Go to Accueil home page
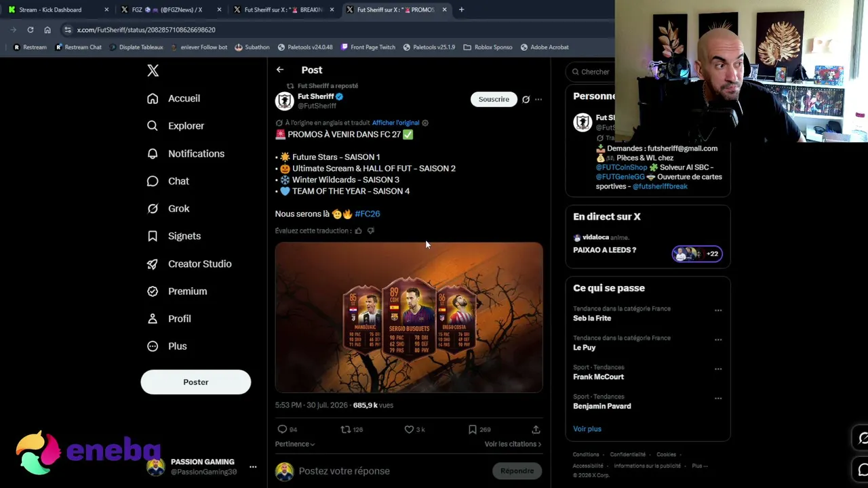The width and height of the screenshot is (868, 488). [x=174, y=98]
